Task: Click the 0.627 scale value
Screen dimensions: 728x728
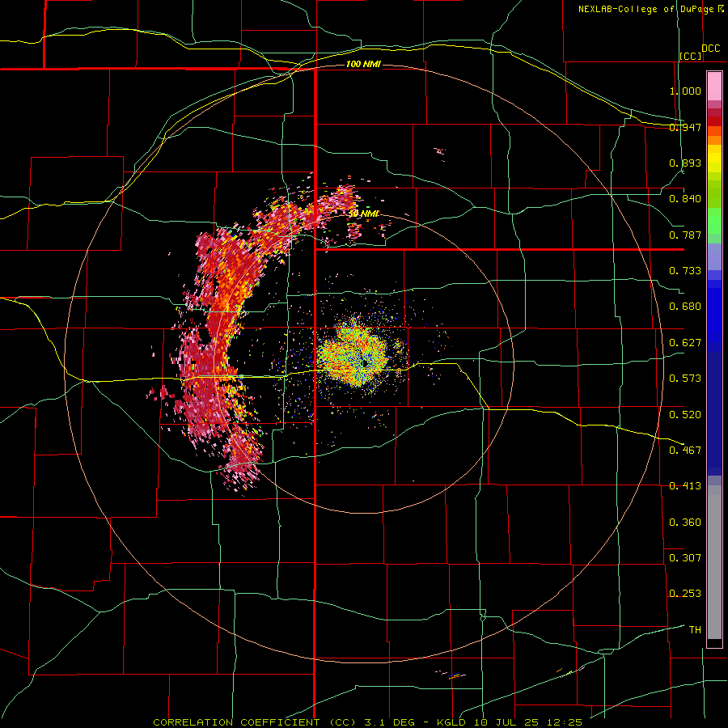Action: tap(685, 343)
